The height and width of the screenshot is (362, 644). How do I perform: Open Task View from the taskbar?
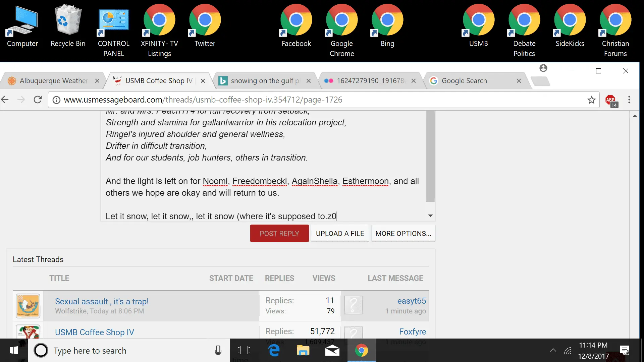pyautogui.click(x=244, y=351)
